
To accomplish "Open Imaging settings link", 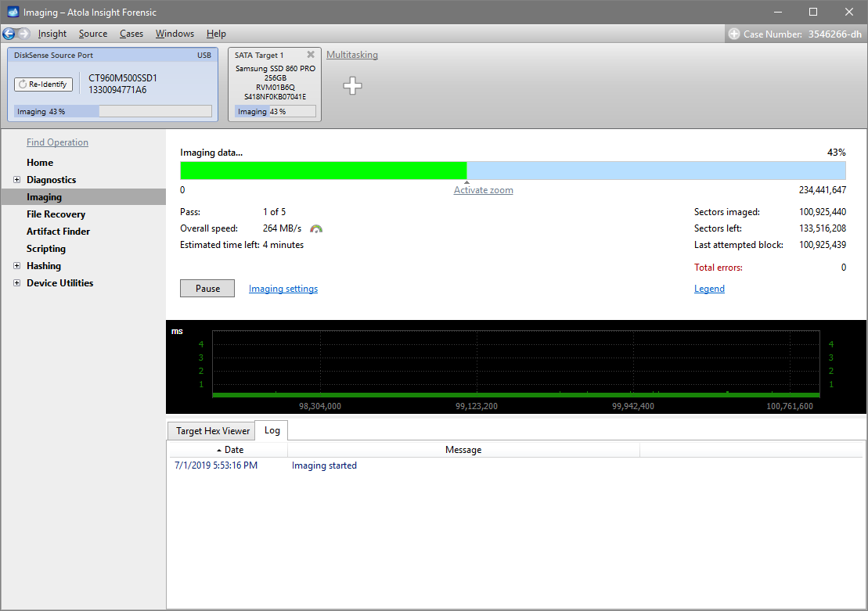I will pos(283,289).
